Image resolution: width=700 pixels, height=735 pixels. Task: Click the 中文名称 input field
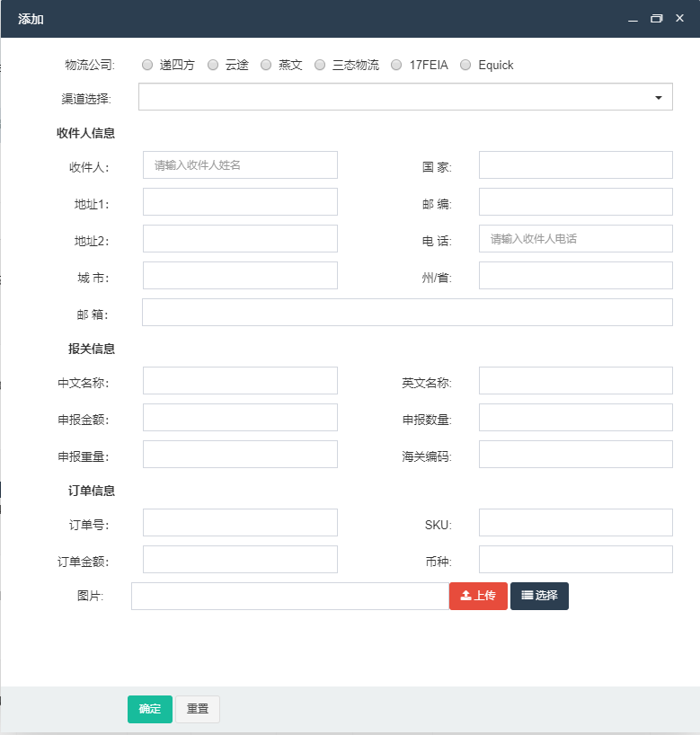[240, 381]
